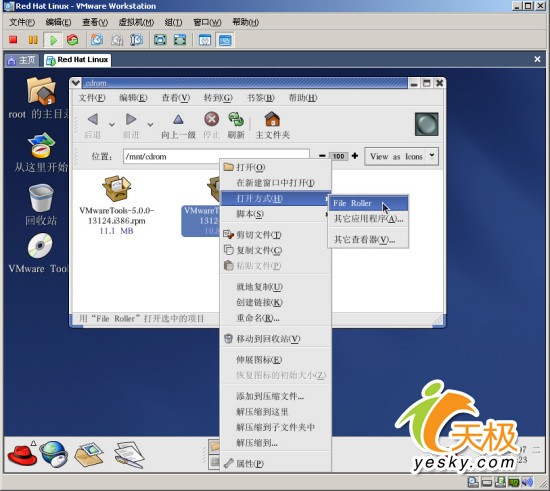Viewport: 550px width, 491px height.
Task: Click the yellow Suspend icon in VMware toolbar
Action: click(x=33, y=40)
